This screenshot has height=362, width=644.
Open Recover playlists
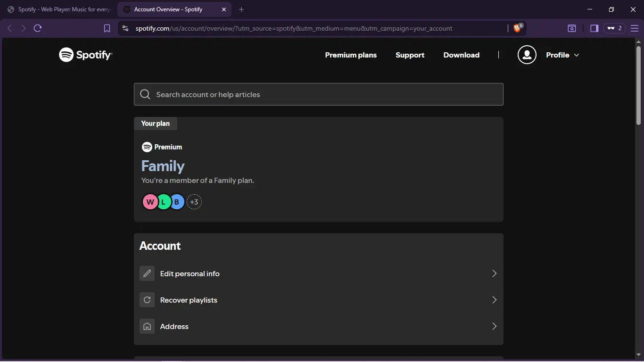coord(319,300)
